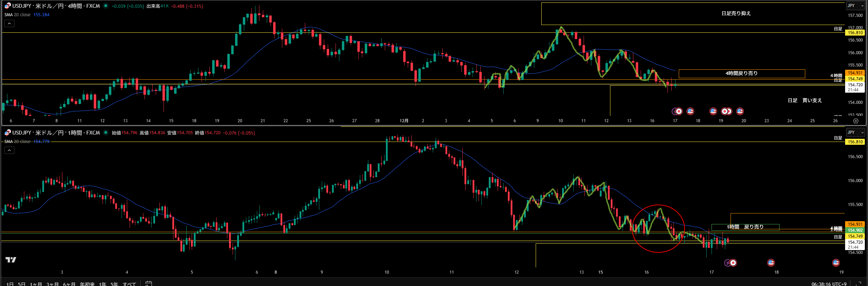Screen dimensions: 868x286
Task: Open the JPY currency dropdown on upper chart
Action: click(855, 6)
